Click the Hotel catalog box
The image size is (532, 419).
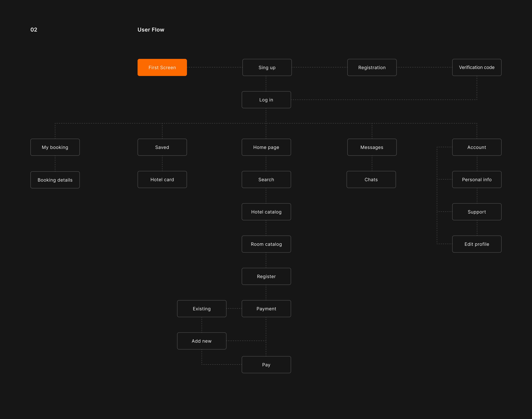pos(266,212)
